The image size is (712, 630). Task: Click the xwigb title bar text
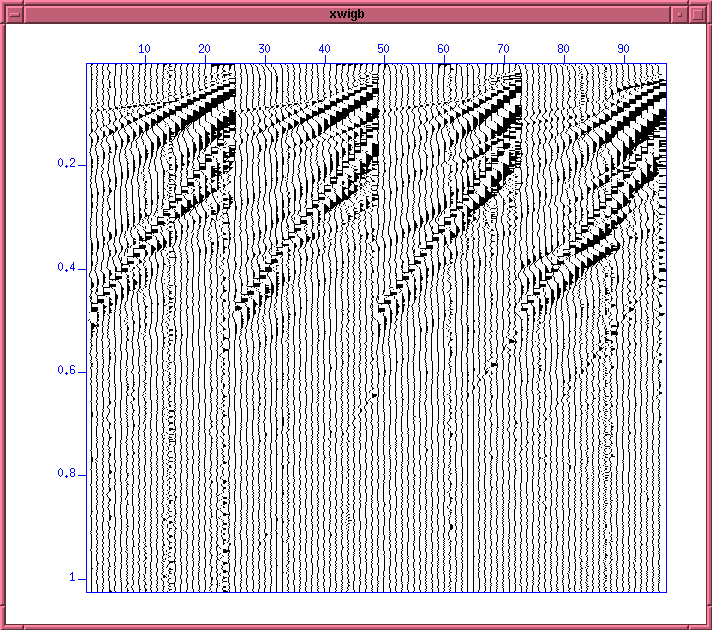tap(355, 14)
